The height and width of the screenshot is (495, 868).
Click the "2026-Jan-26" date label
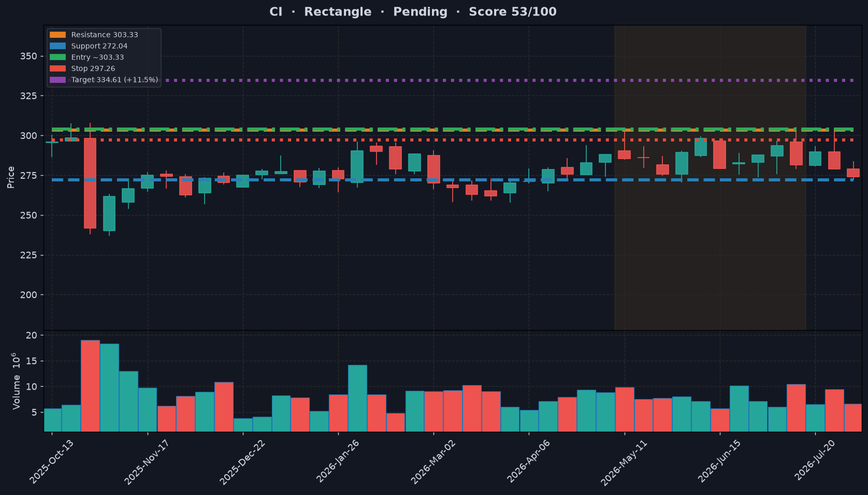[x=338, y=461]
